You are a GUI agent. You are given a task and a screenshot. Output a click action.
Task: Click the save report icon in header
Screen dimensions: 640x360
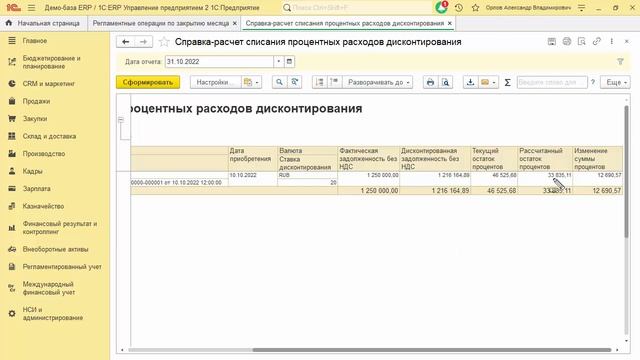(552, 41)
